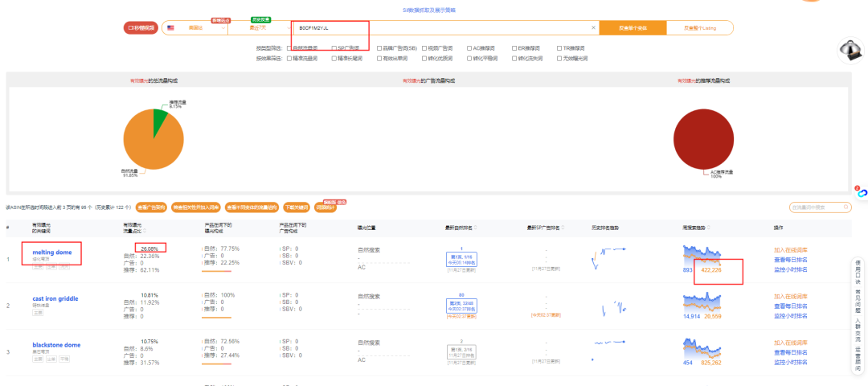This screenshot has height=386, width=868.
Task: Click the 历史反查 green badge above time dropdown
Action: click(x=260, y=18)
